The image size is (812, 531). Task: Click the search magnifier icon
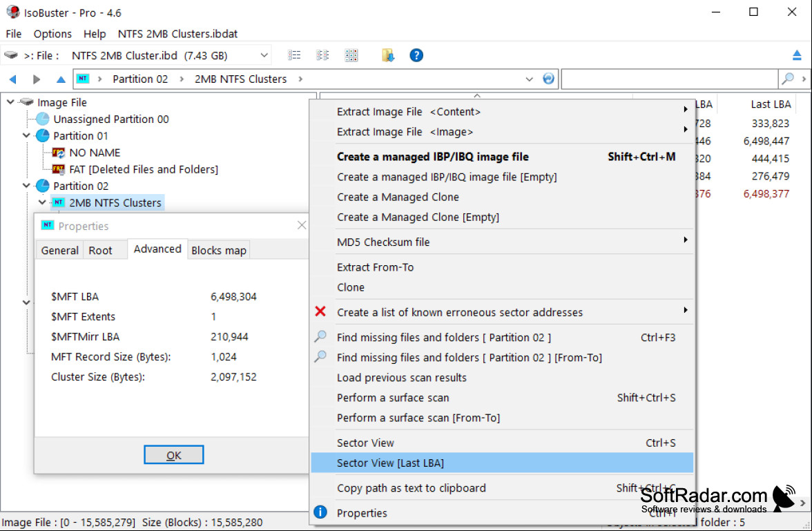click(788, 79)
